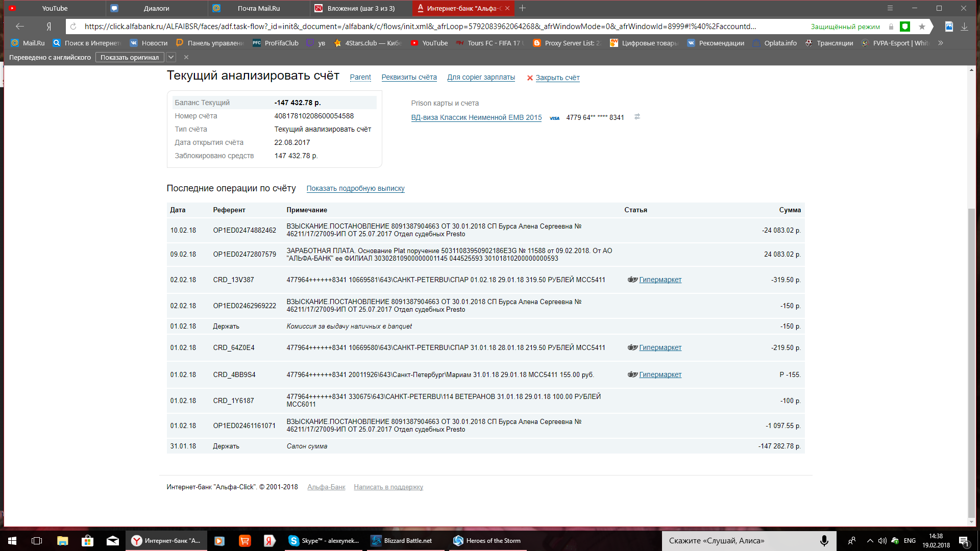This screenshot has height=551, width=980.
Task: Click the red X close account icon
Action: 530,78
